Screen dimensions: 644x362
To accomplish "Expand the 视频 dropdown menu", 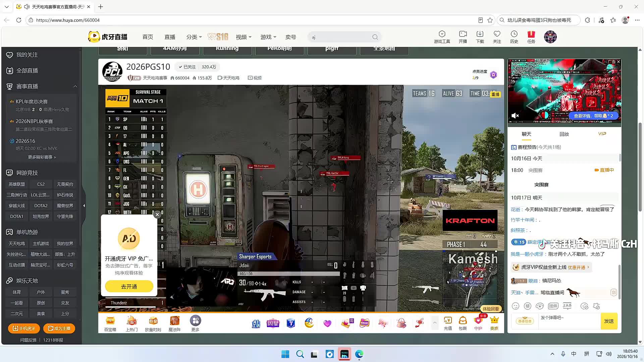I will [244, 37].
